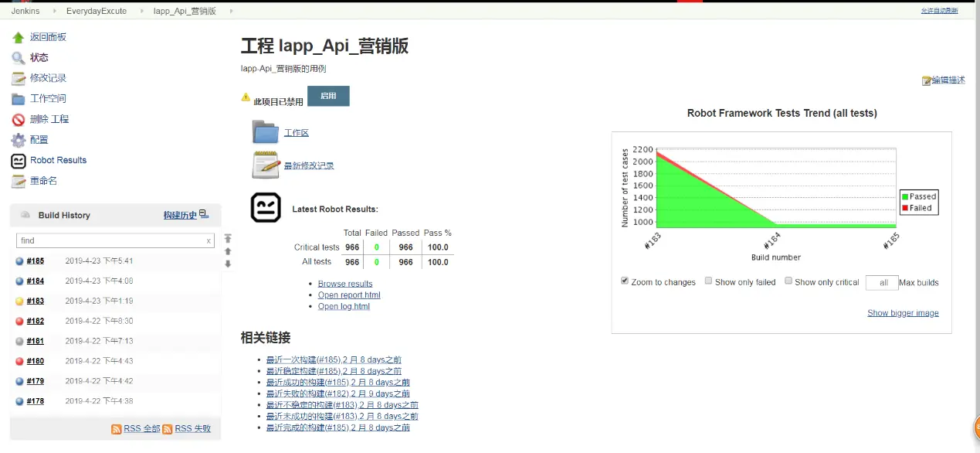Go to 返回面板 in the sidebar
Screen dimensions: 980x453
48,37
